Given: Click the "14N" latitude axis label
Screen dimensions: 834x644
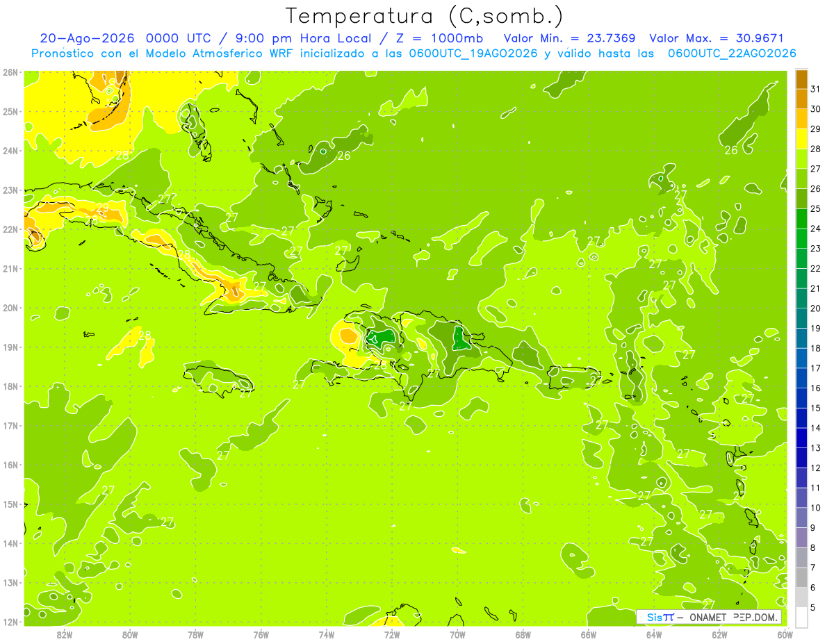Looking at the screenshot, I should (10, 543).
